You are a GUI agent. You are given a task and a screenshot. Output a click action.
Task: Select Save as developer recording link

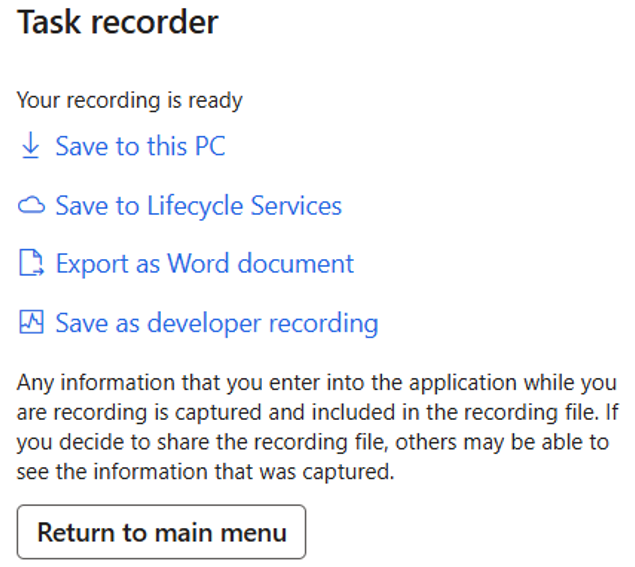pos(216,323)
